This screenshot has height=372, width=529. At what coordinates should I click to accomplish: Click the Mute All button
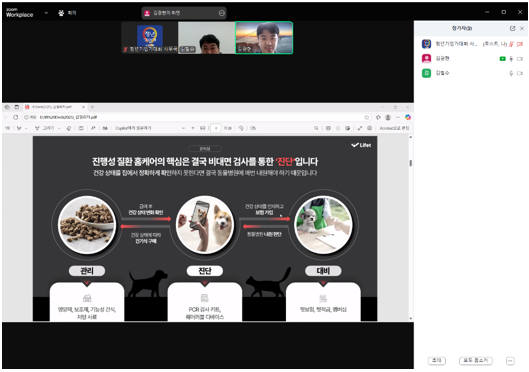coord(476,361)
